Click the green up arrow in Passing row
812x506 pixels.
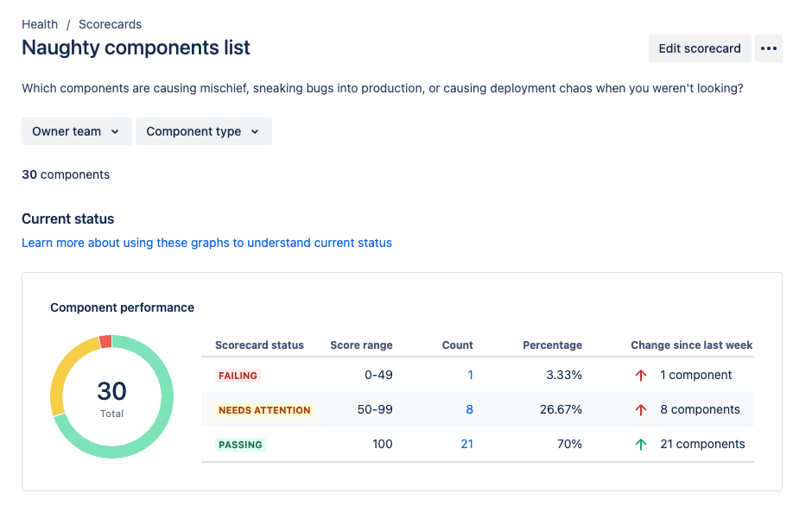tap(641, 445)
